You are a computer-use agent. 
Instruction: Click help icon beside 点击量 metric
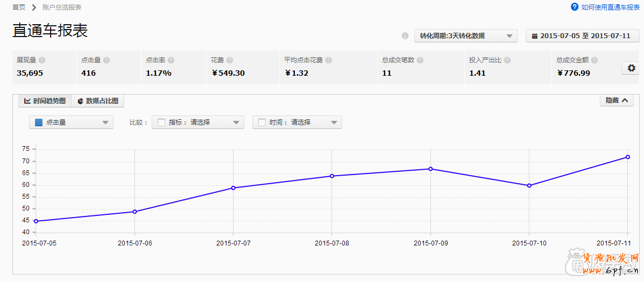[x=107, y=61]
